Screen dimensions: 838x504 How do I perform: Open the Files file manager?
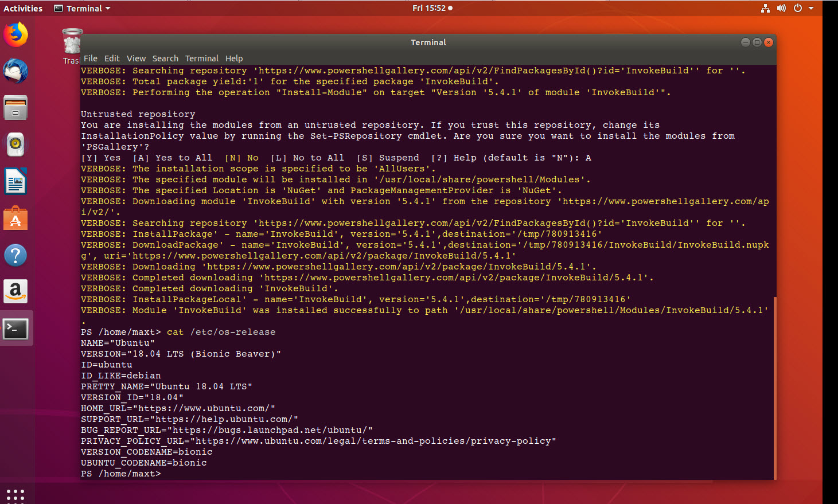(x=15, y=108)
